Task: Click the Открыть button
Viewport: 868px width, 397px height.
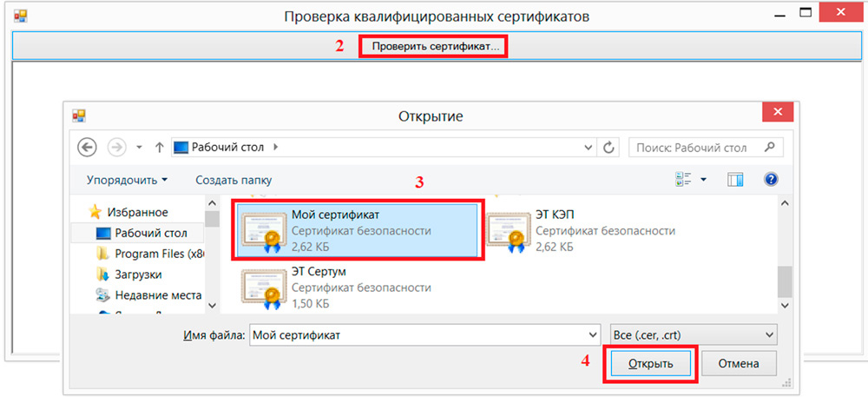Action: point(650,364)
